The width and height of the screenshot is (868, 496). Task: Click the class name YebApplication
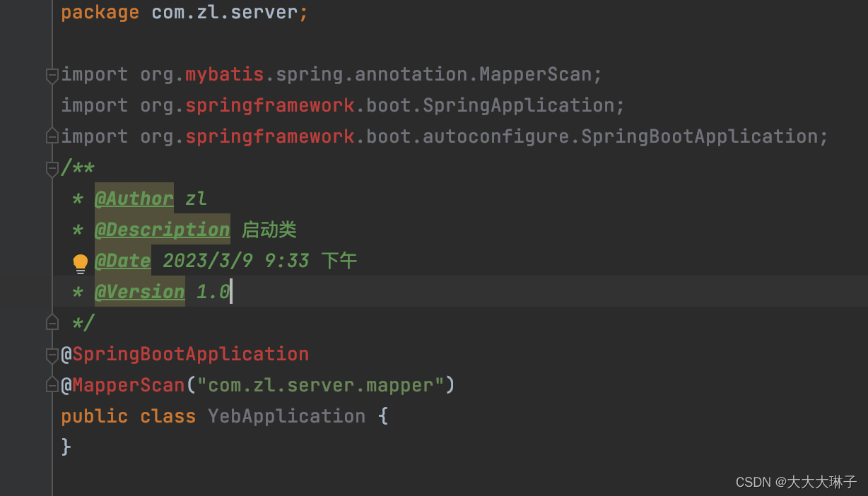point(286,416)
